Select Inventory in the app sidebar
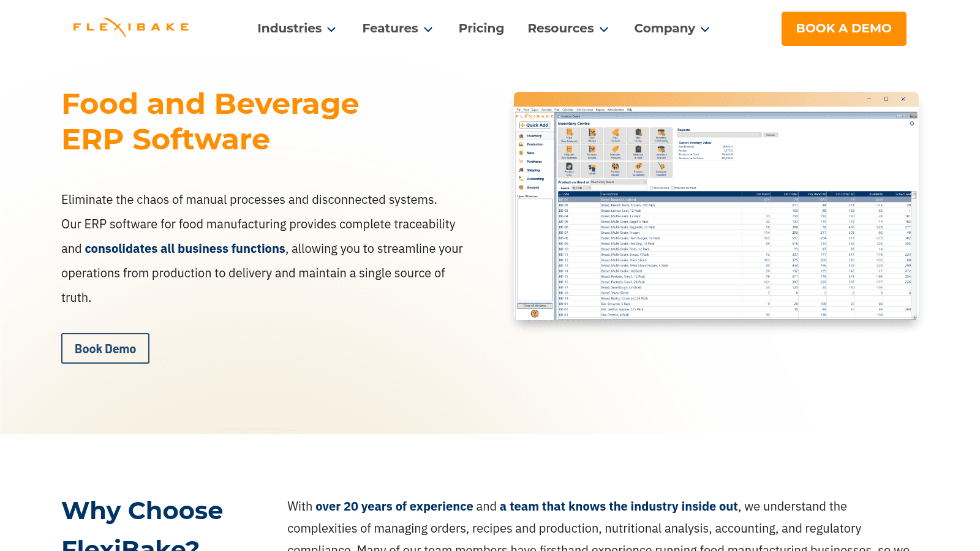Image resolution: width=980 pixels, height=551 pixels. coord(535,136)
